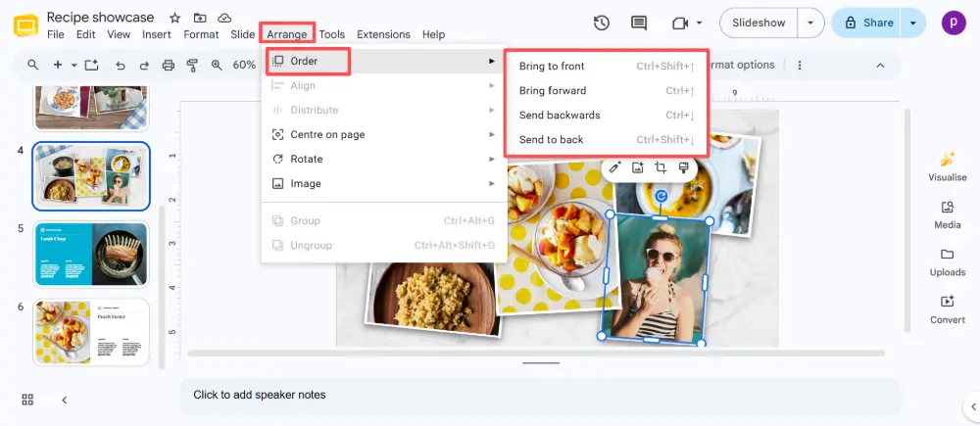
Task: Expand the Image submenu
Action: (384, 184)
